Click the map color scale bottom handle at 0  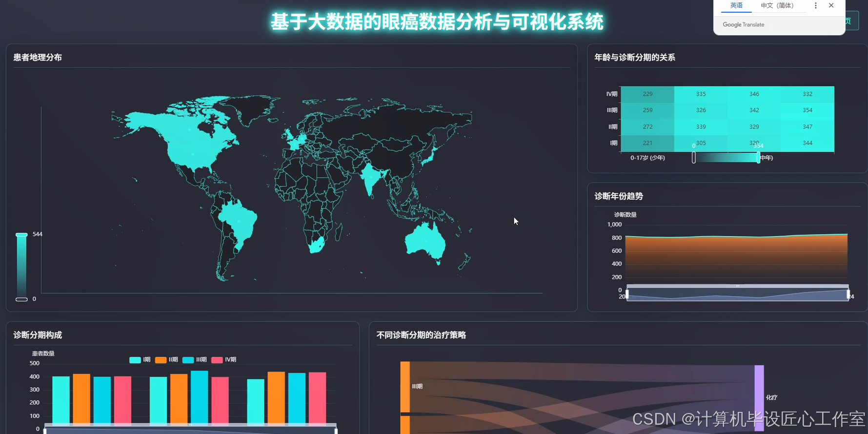tap(21, 299)
